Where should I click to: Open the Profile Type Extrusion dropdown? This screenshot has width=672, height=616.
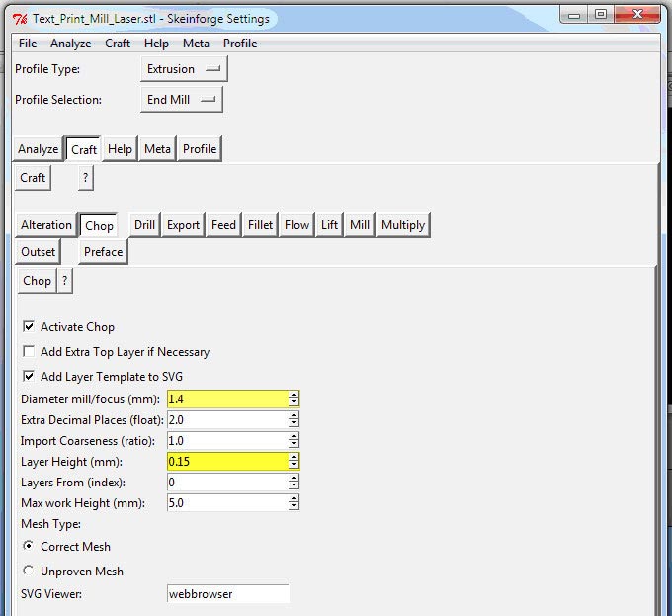coord(184,69)
